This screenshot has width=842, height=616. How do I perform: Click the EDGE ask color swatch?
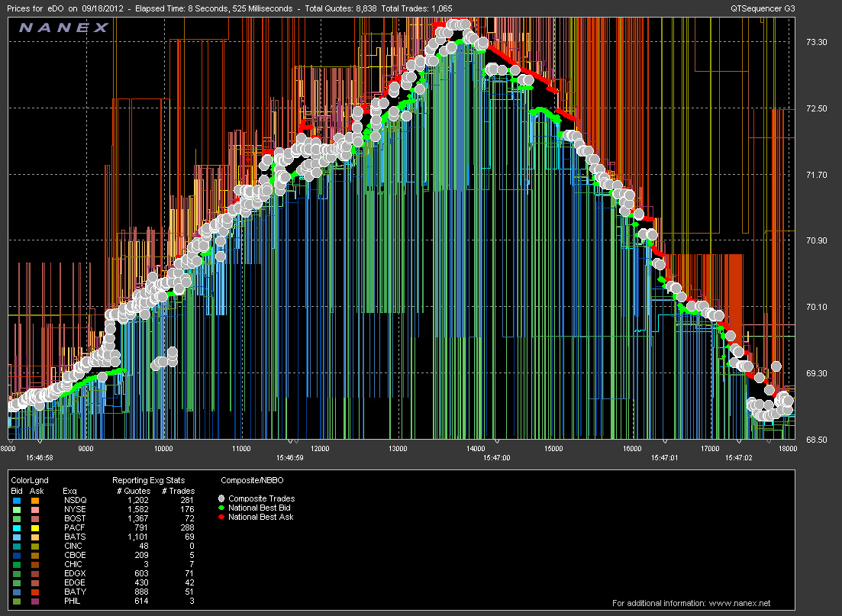pyautogui.click(x=35, y=582)
